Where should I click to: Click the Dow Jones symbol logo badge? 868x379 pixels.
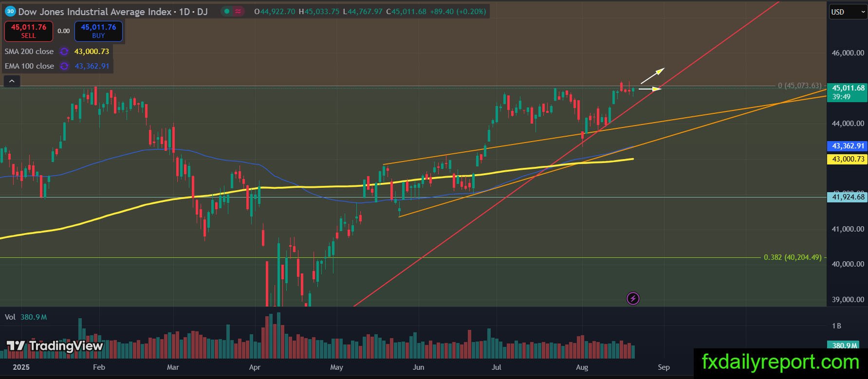coord(10,11)
